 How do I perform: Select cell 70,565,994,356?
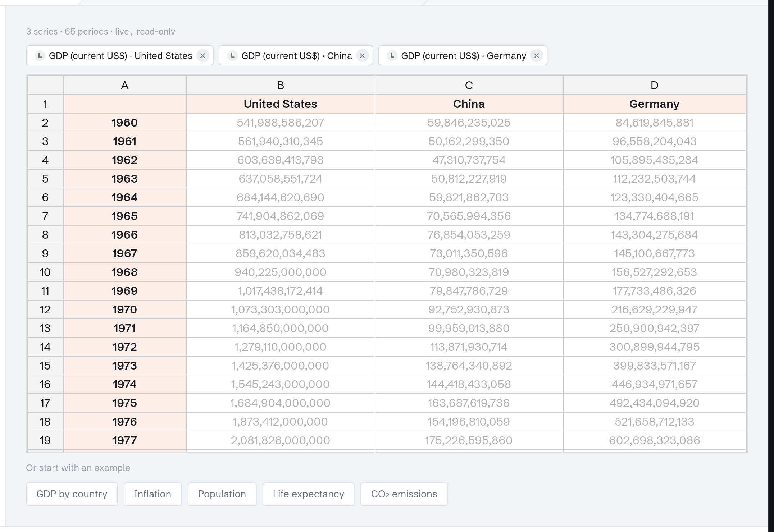coord(469,216)
